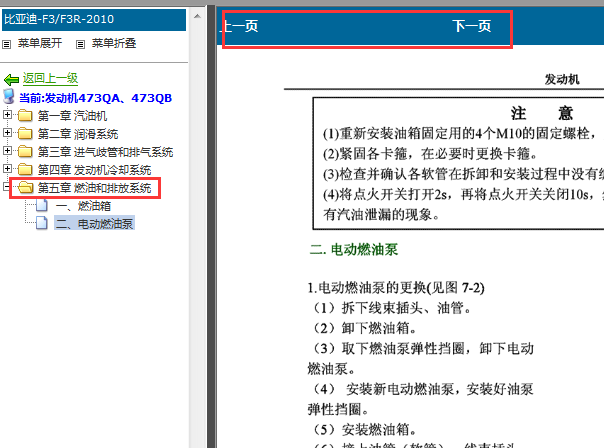Click step (1) 拆下线束插头、油管
This screenshot has width=604, height=448.
(390, 308)
